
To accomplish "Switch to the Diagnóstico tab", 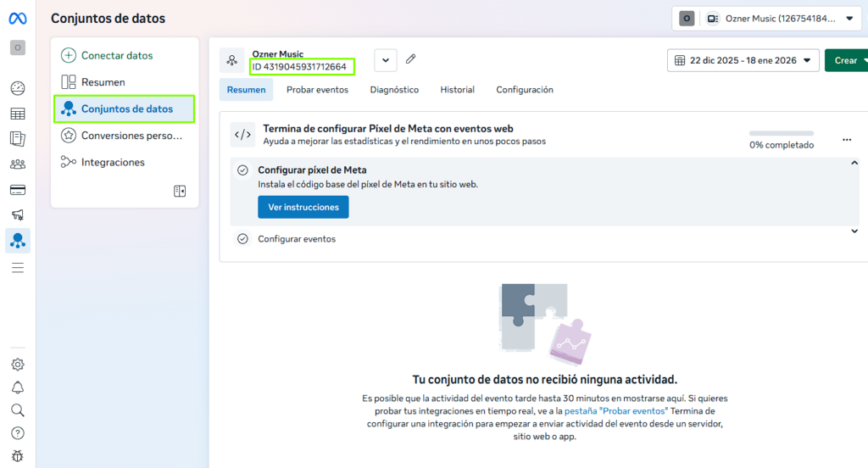I will (394, 90).
